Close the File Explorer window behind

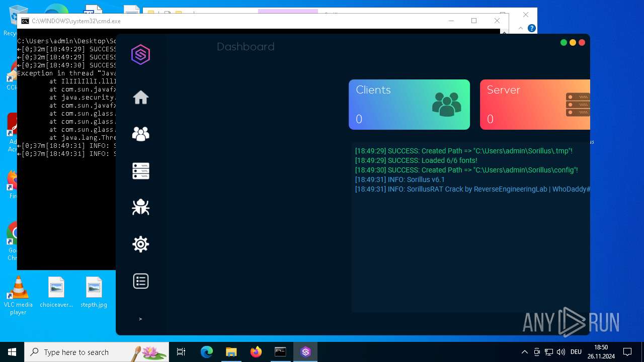(526, 15)
